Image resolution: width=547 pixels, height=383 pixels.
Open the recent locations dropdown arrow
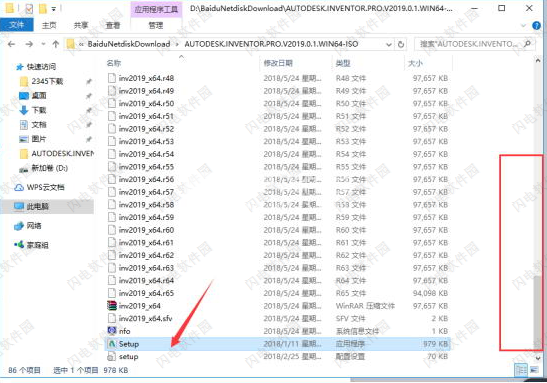(x=43, y=44)
